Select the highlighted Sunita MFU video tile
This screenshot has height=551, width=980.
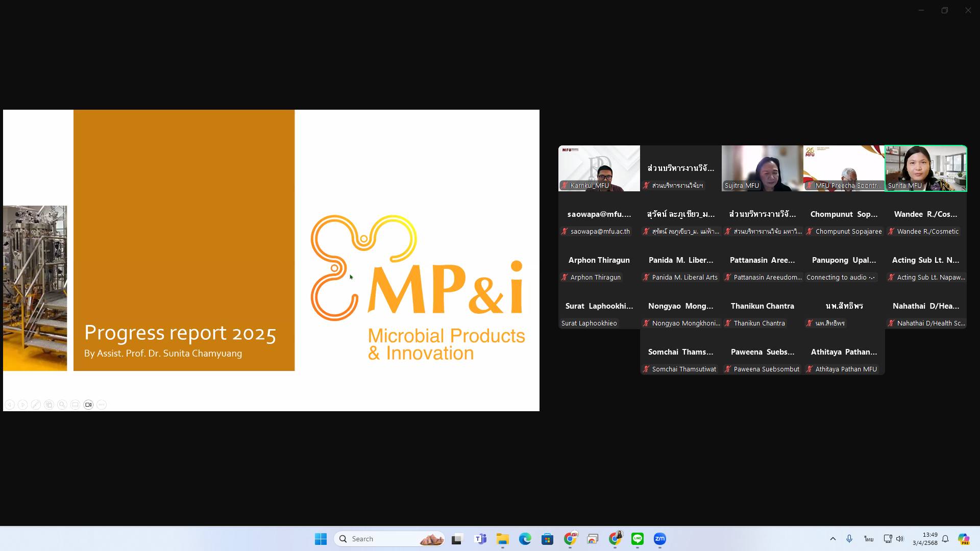925,168
